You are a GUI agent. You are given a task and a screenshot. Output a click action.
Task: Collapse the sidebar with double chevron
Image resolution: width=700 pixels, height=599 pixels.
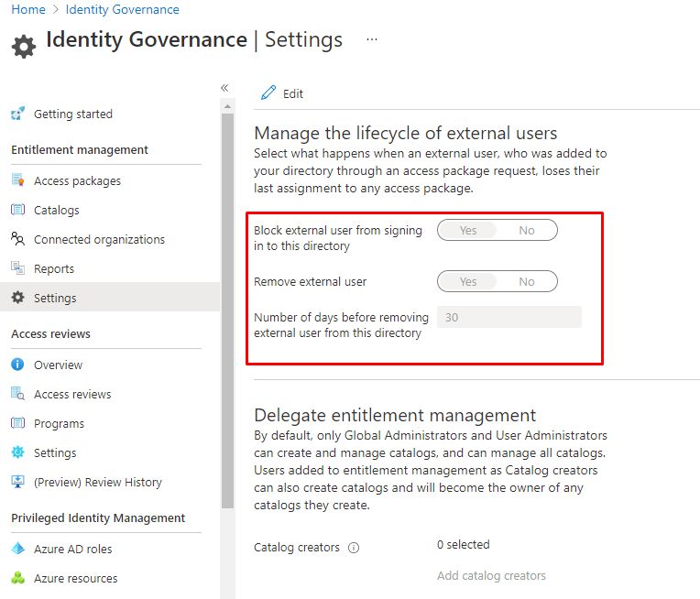(x=224, y=88)
